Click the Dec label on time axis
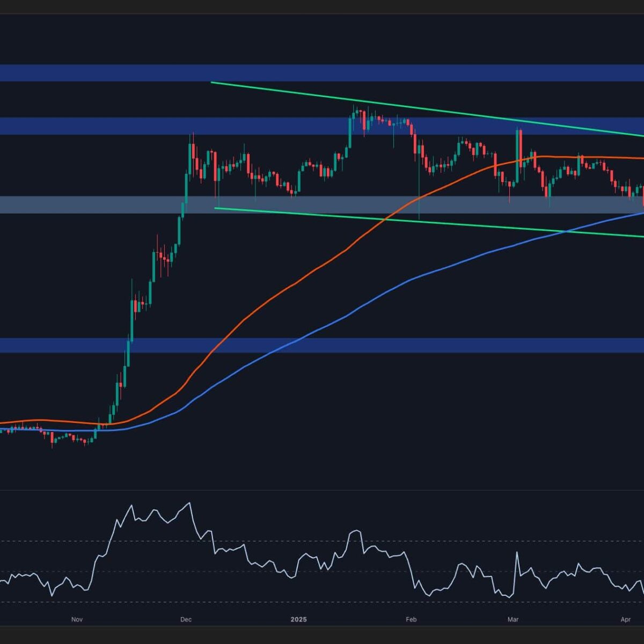 point(186,619)
